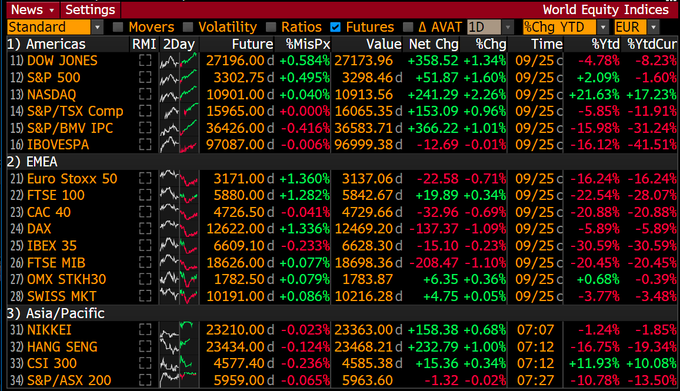Click the Standard view input field
The height and width of the screenshot is (391, 680).
pos(49,27)
